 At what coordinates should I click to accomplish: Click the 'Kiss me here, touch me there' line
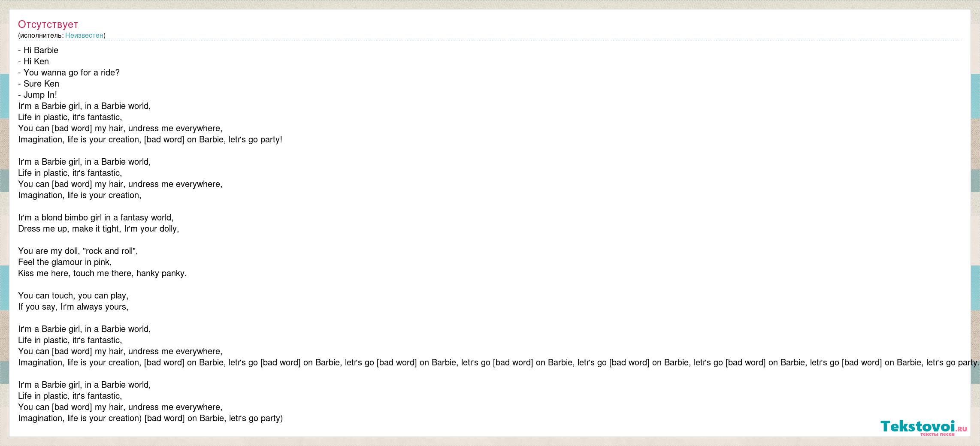pyautogui.click(x=103, y=273)
